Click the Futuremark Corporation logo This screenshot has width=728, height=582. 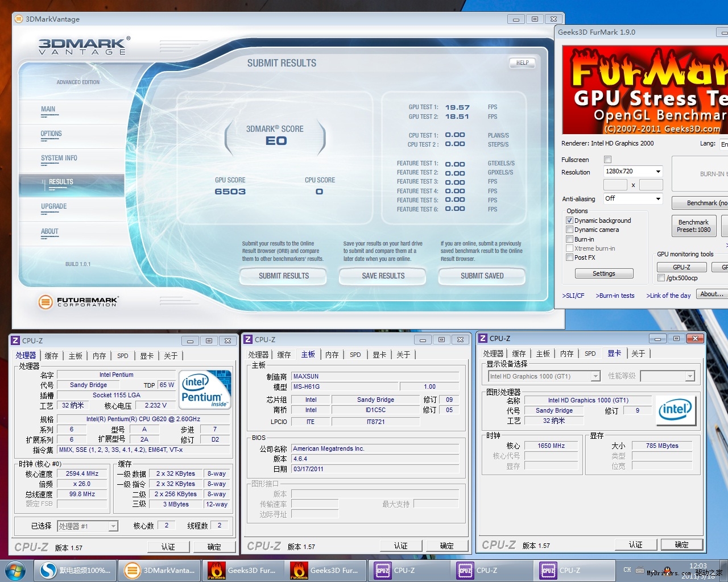(x=78, y=302)
